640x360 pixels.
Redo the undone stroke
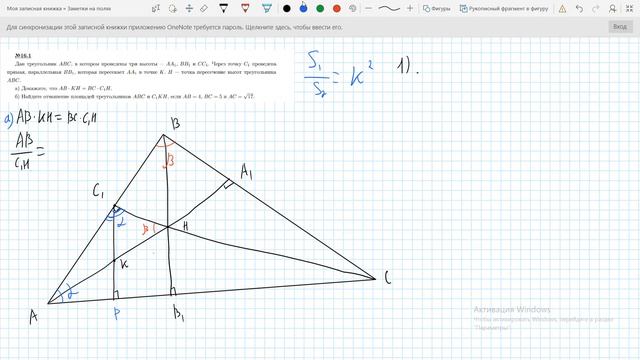(596, 9)
